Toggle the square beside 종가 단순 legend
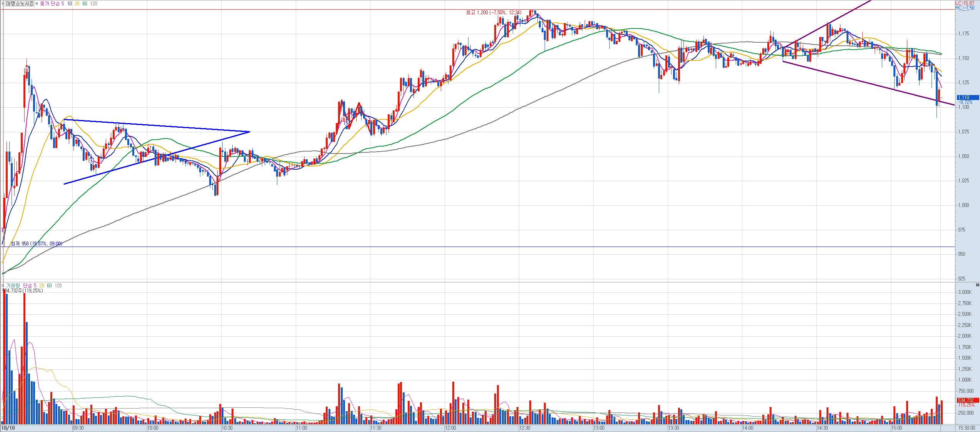 (x=37, y=3)
